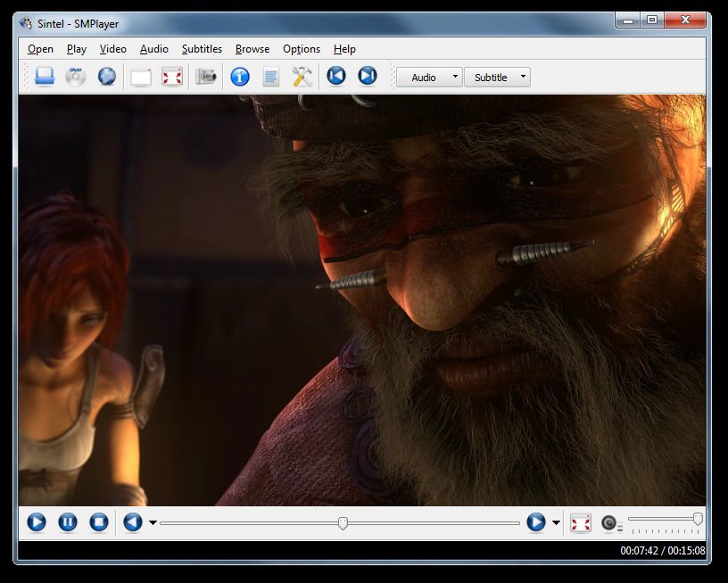Open the playlist icon

269,77
